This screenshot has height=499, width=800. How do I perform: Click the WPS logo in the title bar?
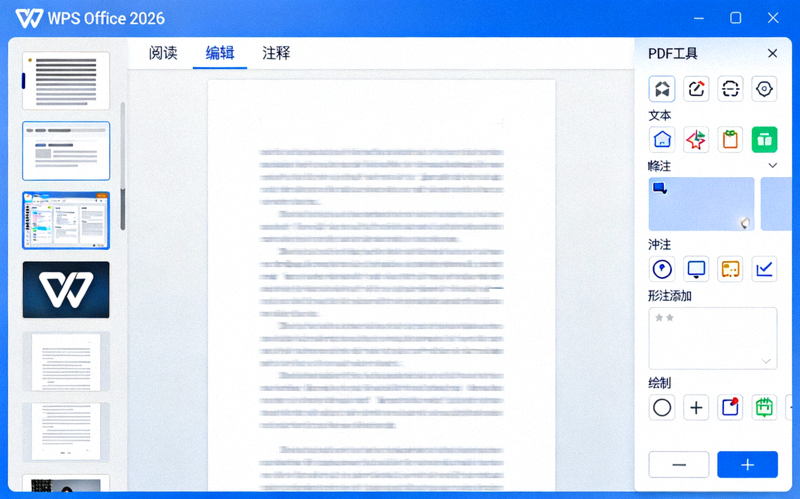point(29,18)
